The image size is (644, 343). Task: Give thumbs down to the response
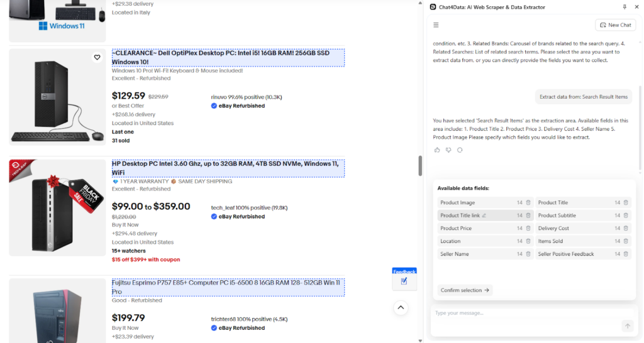click(x=448, y=150)
